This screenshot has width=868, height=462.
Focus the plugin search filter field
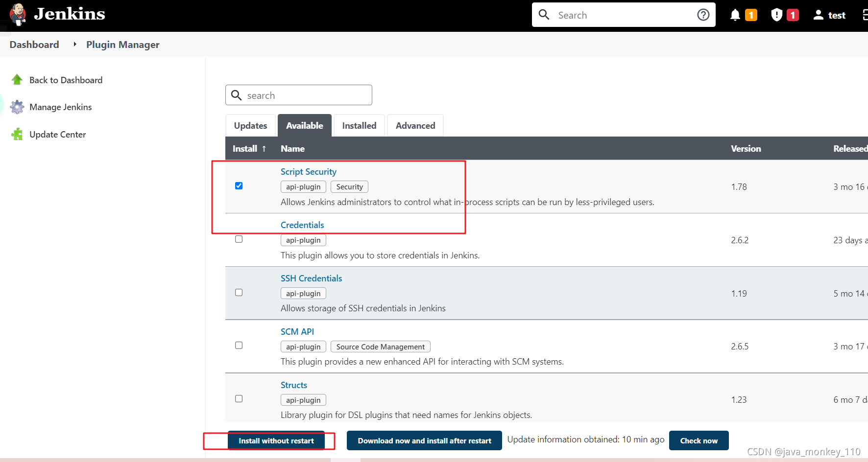299,95
